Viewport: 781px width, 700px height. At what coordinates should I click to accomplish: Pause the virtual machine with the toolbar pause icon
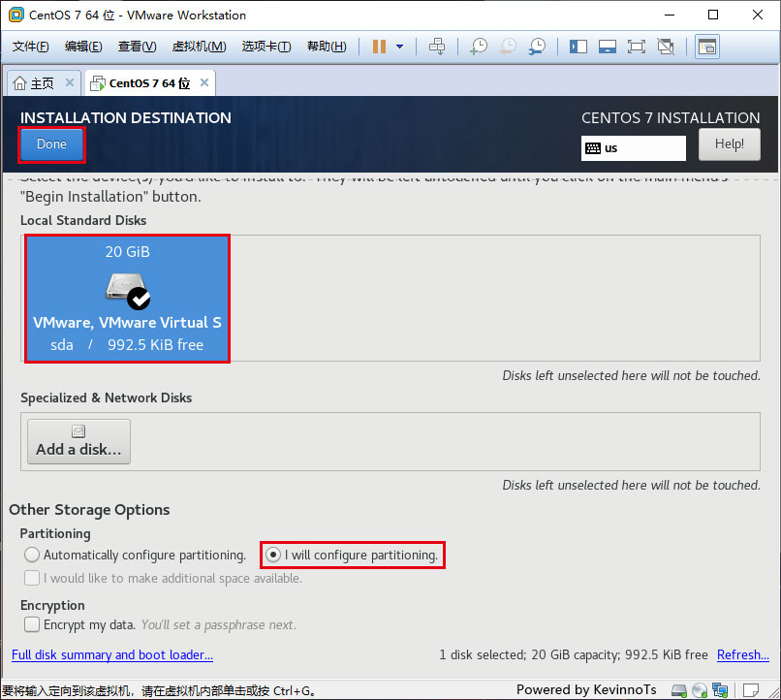[x=379, y=47]
